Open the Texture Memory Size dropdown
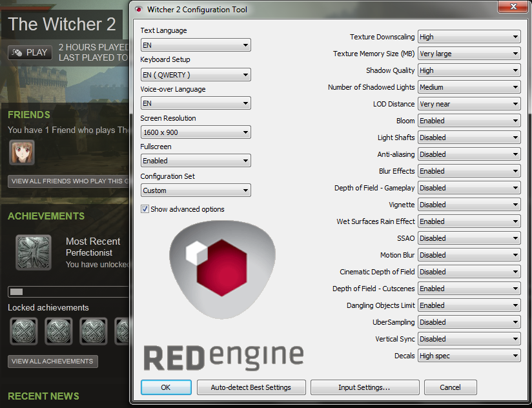Image resolution: width=532 pixels, height=408 pixels. pyautogui.click(x=469, y=54)
